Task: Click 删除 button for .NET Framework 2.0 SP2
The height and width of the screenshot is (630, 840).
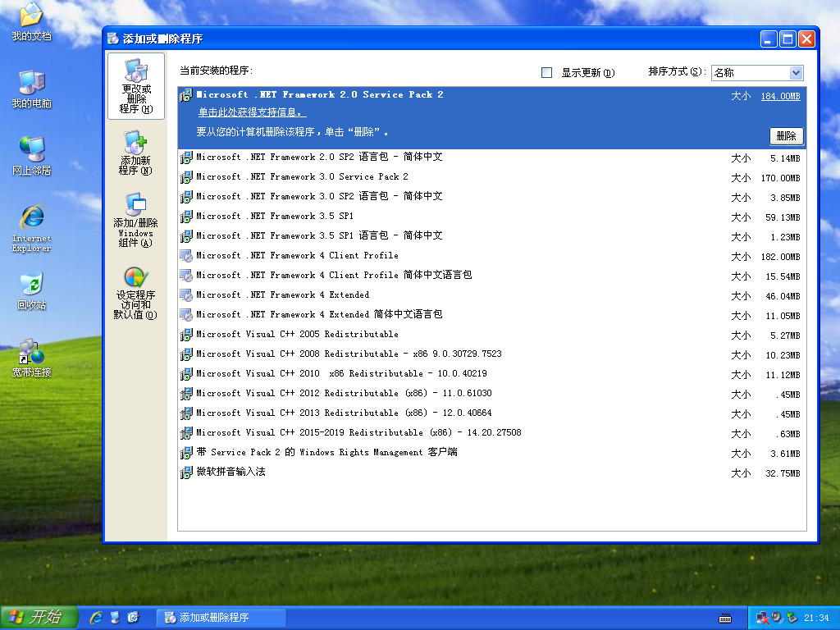Action: click(786, 136)
